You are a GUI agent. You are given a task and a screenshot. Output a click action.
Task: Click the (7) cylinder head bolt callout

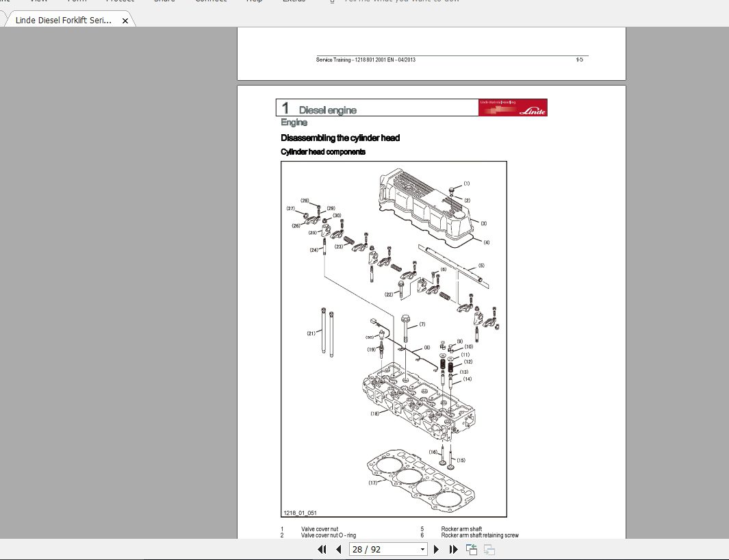click(422, 324)
